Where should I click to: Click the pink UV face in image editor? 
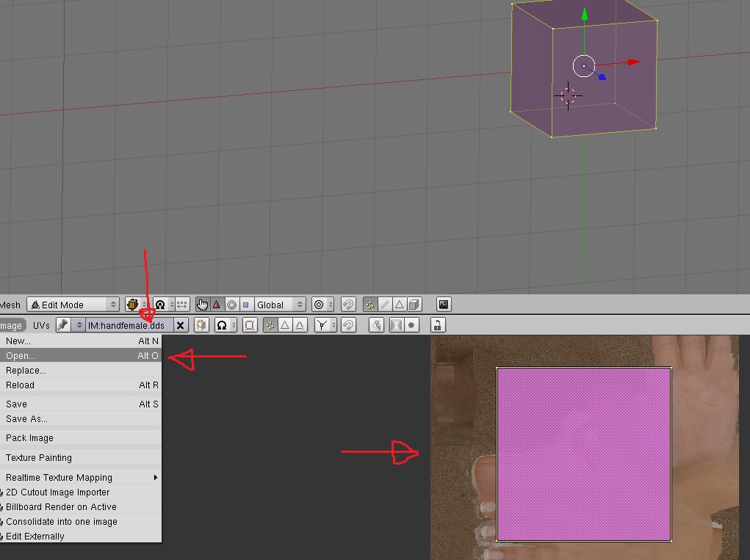584,454
